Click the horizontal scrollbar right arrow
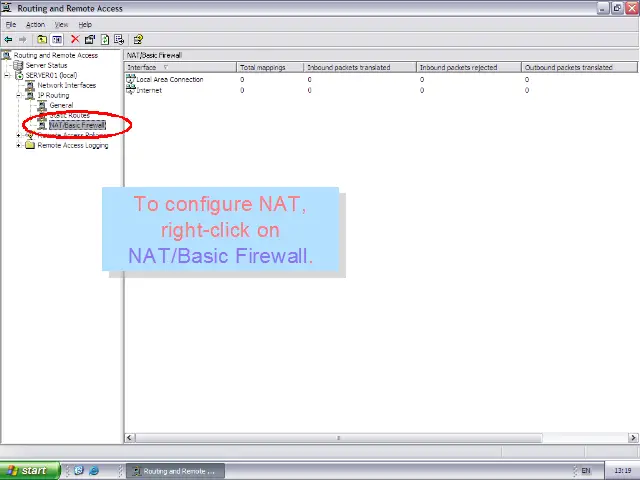Image resolution: width=640 pixels, height=480 pixels. pyautogui.click(x=633, y=438)
